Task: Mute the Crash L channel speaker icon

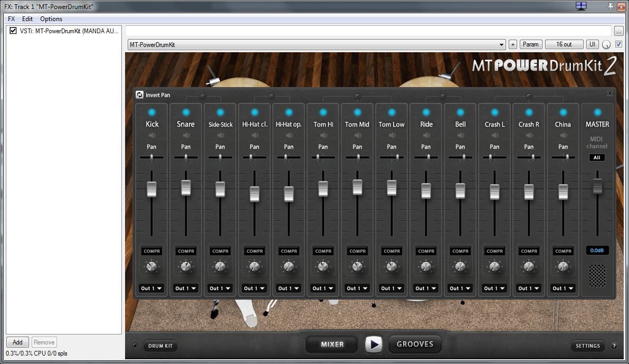Action: (494, 136)
